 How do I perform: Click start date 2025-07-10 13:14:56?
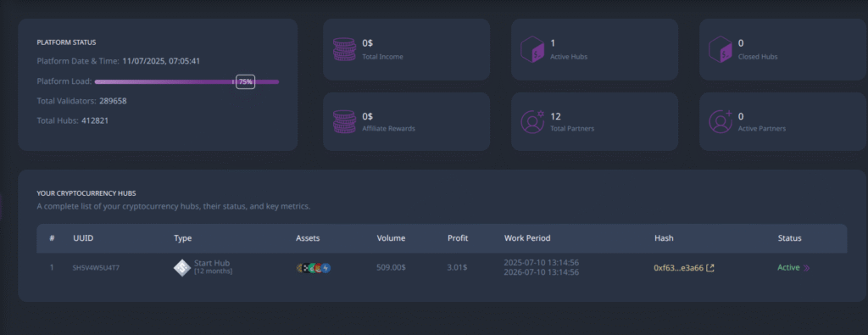[x=542, y=262]
